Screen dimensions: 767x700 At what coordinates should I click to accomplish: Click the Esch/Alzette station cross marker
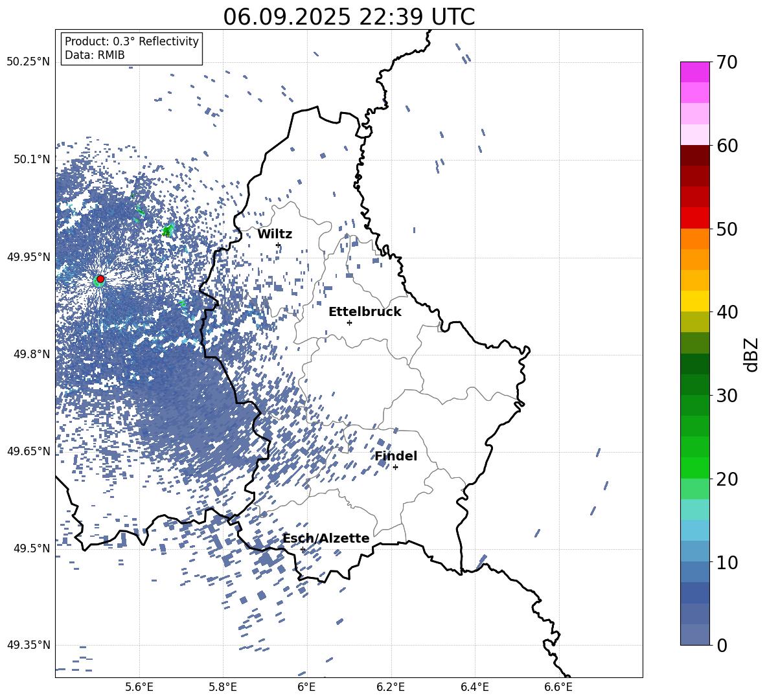[303, 549]
